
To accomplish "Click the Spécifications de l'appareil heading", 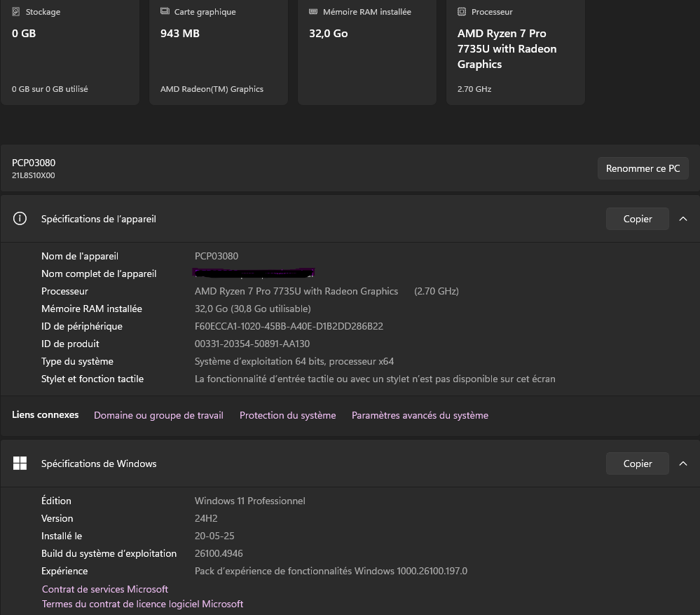I will coord(99,219).
